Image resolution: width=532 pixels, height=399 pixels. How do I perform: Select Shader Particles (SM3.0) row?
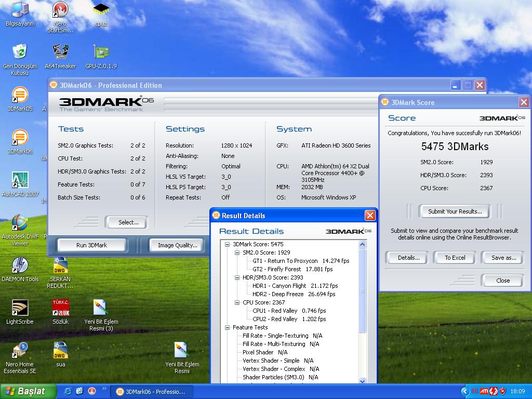[280, 377]
